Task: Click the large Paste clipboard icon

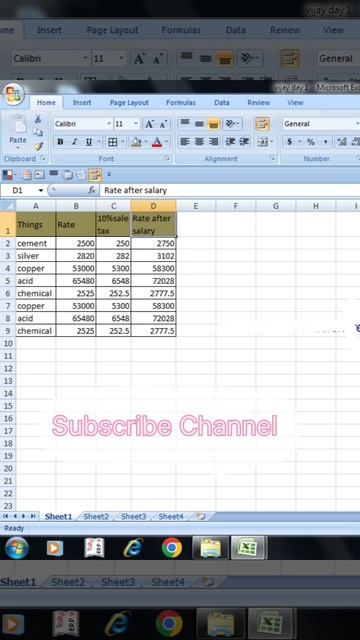Action: (x=18, y=124)
